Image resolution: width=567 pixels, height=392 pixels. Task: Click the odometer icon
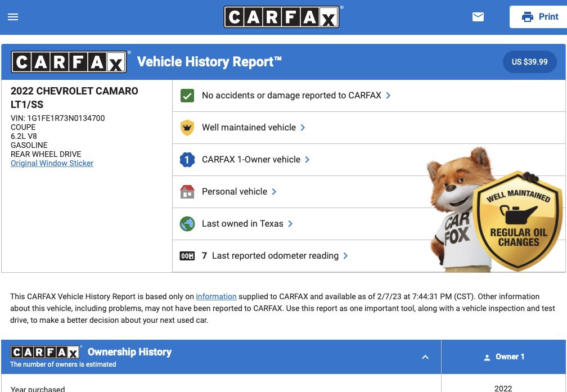click(x=187, y=256)
